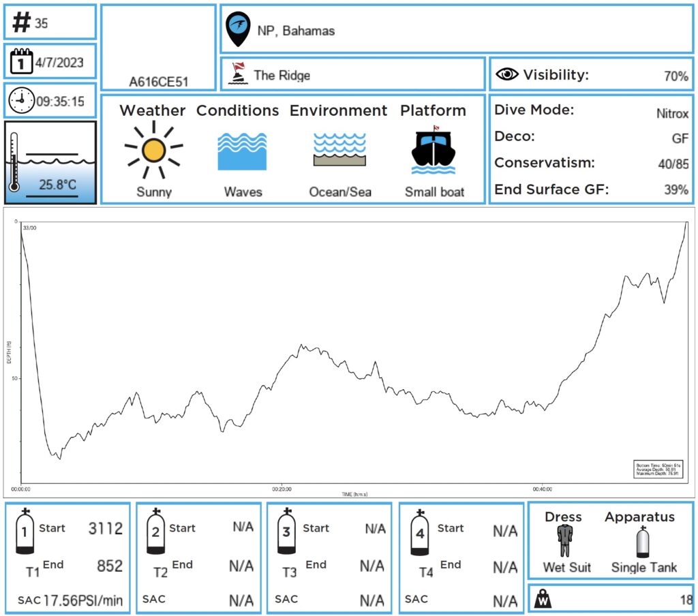Image resolution: width=698 pixels, height=616 pixels.
Task: Click the Single Tank apparatus icon
Action: 643,542
